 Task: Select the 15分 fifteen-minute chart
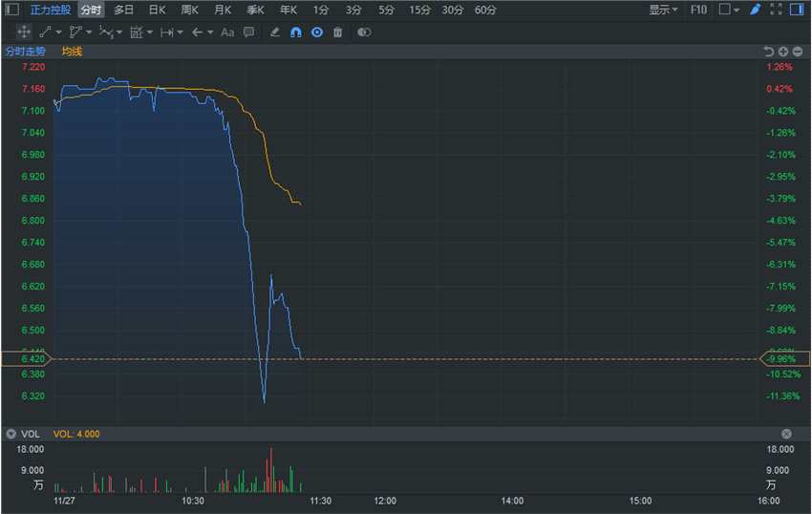pyautogui.click(x=419, y=10)
